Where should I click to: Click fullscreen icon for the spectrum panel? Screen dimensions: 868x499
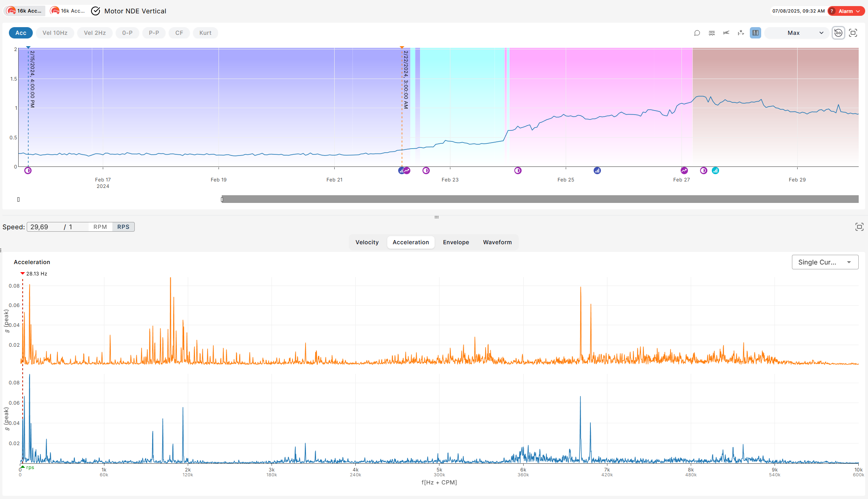point(859,227)
